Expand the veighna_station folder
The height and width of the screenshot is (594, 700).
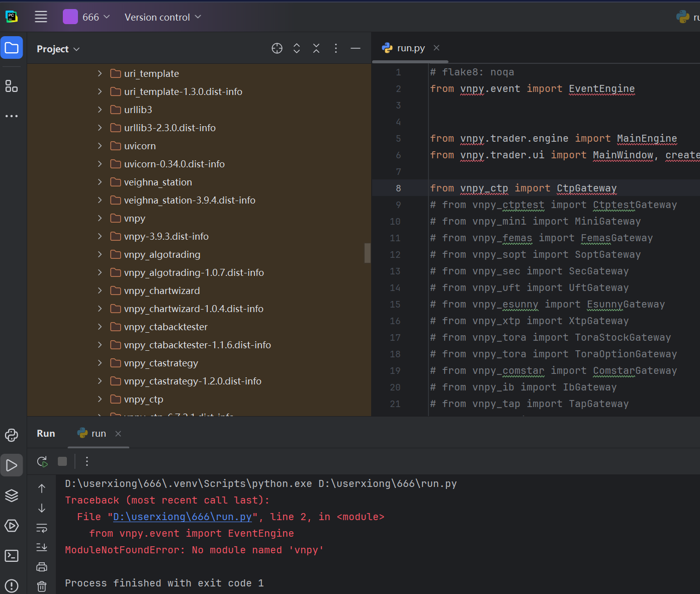coord(100,182)
